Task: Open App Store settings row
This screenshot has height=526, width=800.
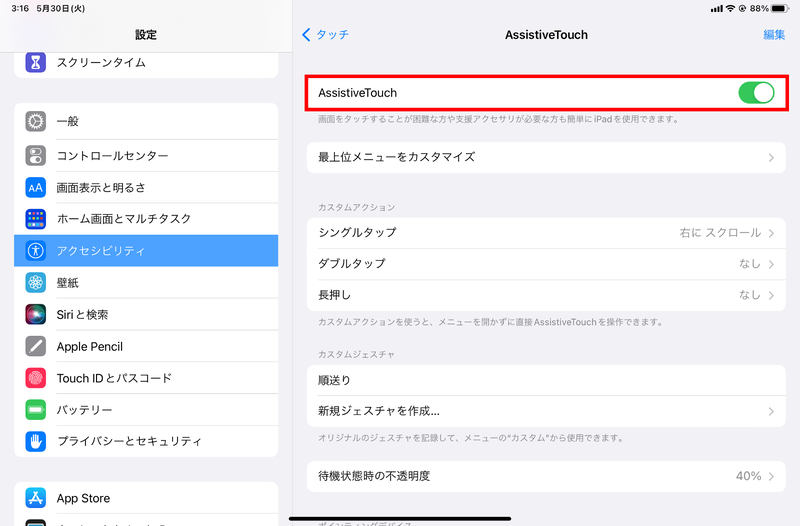Action: [x=146, y=498]
